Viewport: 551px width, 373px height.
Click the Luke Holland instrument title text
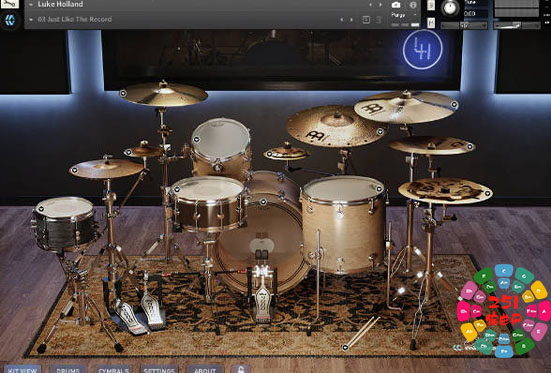[60, 5]
